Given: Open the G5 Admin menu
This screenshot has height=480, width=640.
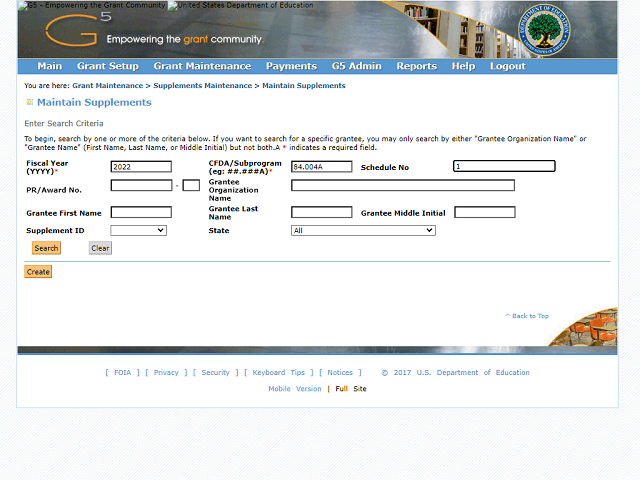Looking at the screenshot, I should [356, 66].
